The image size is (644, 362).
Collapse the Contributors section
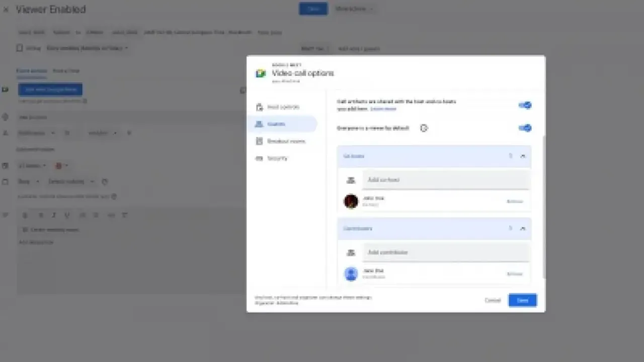point(523,228)
